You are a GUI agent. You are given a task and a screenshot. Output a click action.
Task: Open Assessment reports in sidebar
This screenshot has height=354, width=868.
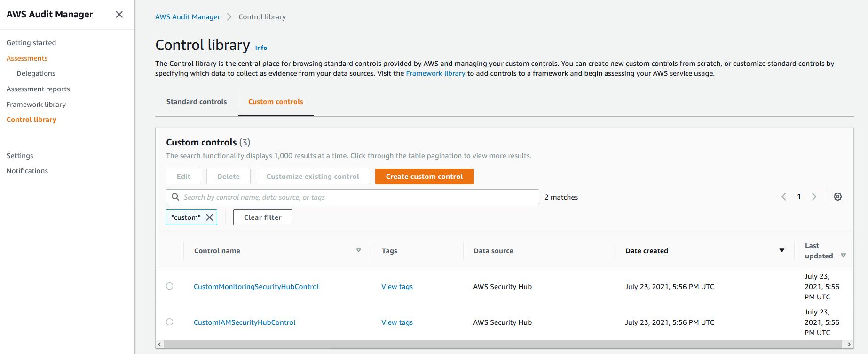coord(38,89)
